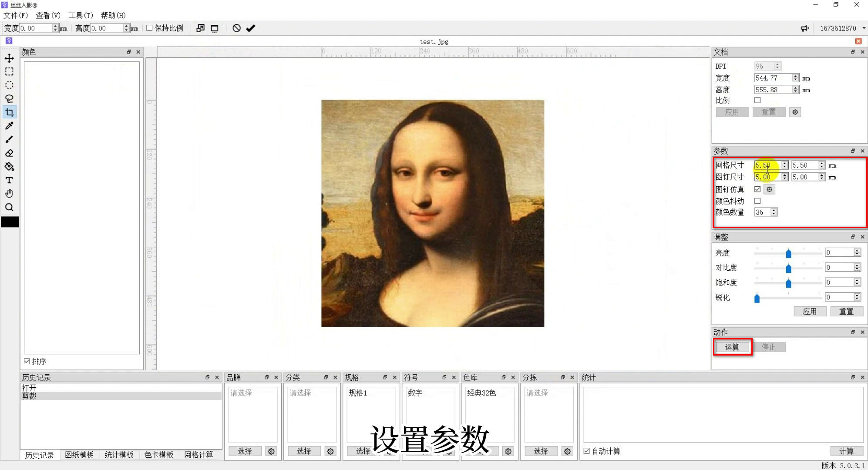Open the 图钉仿真 settings gear
The height and width of the screenshot is (470, 868).
tap(769, 189)
